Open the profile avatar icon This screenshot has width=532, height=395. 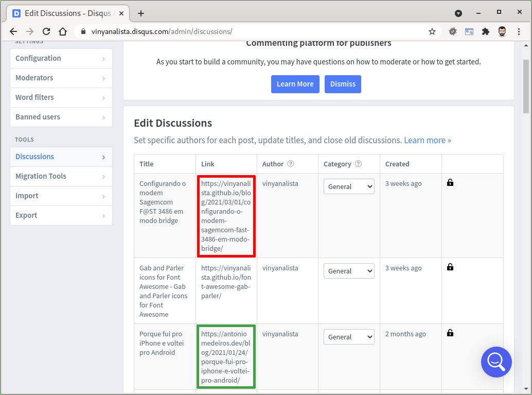pos(502,31)
